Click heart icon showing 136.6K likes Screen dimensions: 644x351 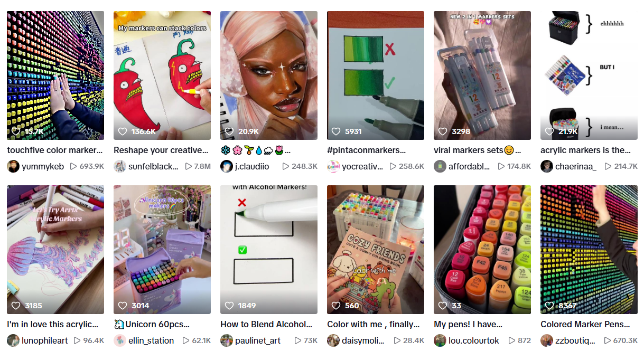coord(123,131)
